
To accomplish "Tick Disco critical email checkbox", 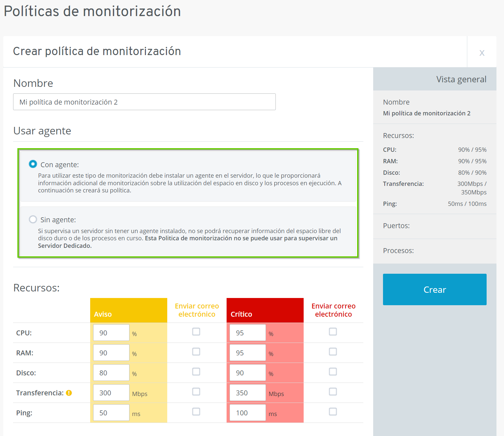I will click(333, 372).
